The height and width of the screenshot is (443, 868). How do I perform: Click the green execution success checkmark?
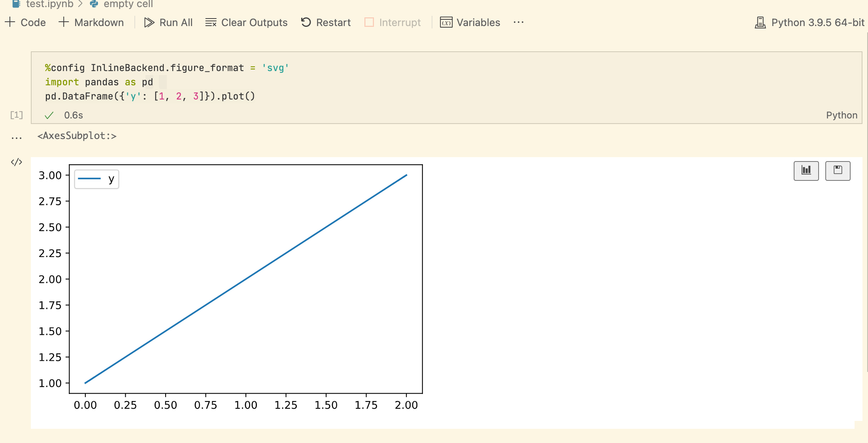[49, 115]
